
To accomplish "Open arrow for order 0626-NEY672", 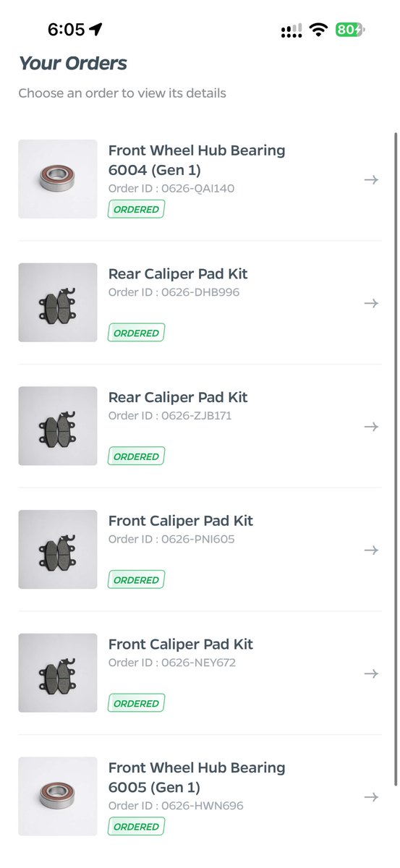I will tap(371, 673).
